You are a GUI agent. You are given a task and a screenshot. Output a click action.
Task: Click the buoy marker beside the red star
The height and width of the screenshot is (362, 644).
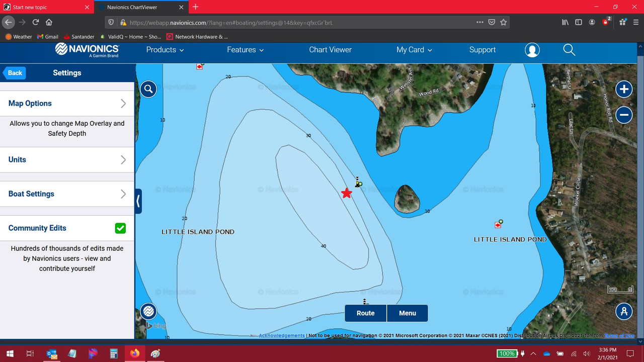coord(358,182)
